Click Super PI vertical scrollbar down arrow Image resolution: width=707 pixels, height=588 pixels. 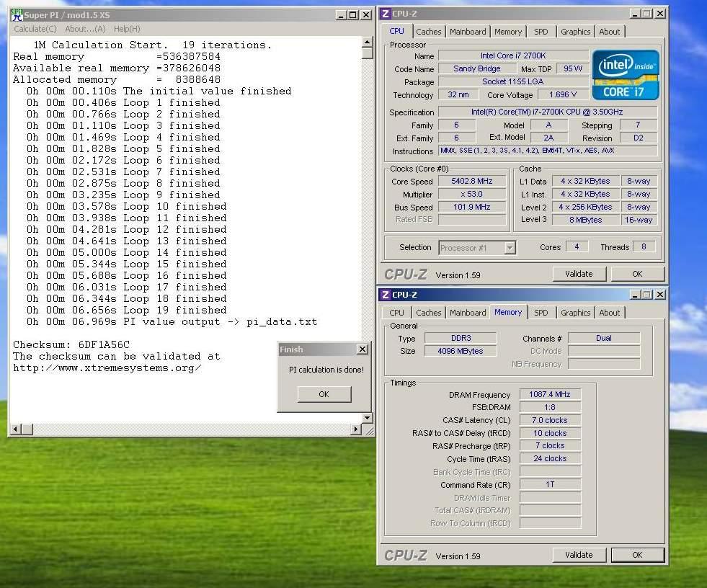click(x=367, y=418)
